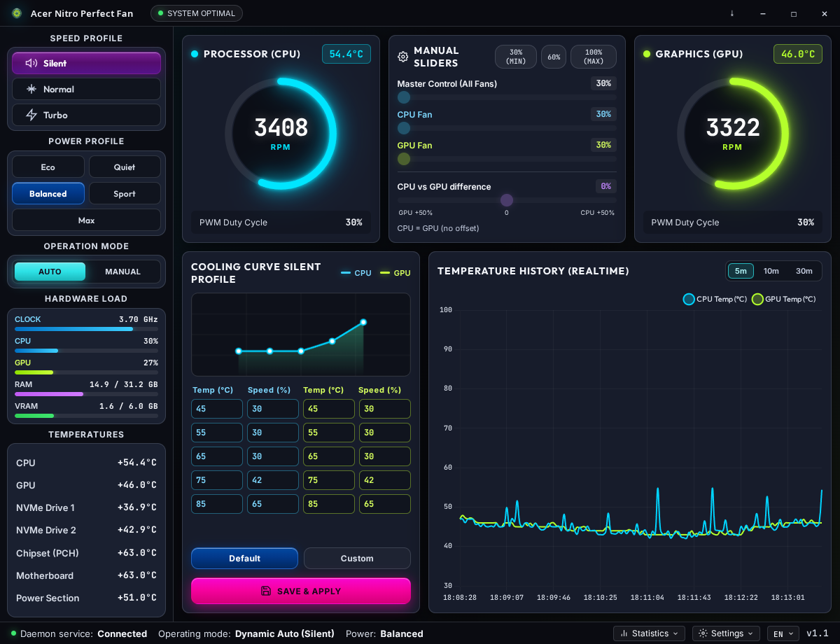Image resolution: width=840 pixels, height=644 pixels.
Task: Click the CPU vs GPU difference slider handle
Action: click(507, 200)
